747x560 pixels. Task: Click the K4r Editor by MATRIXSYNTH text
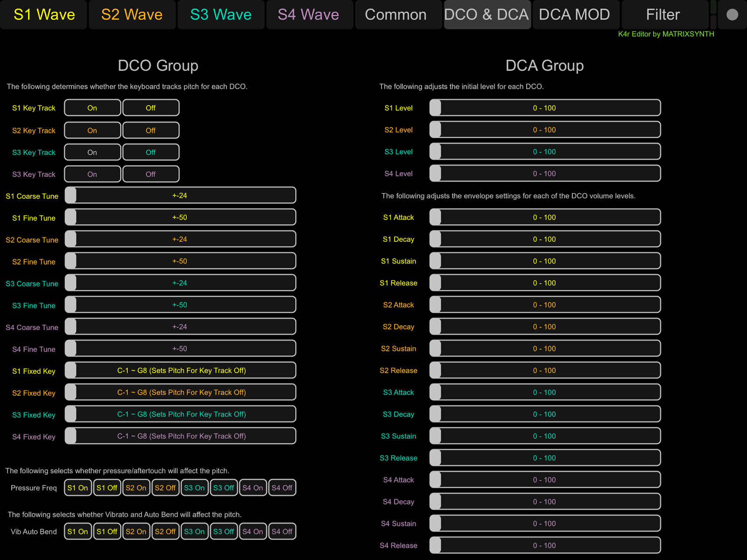pos(666,34)
